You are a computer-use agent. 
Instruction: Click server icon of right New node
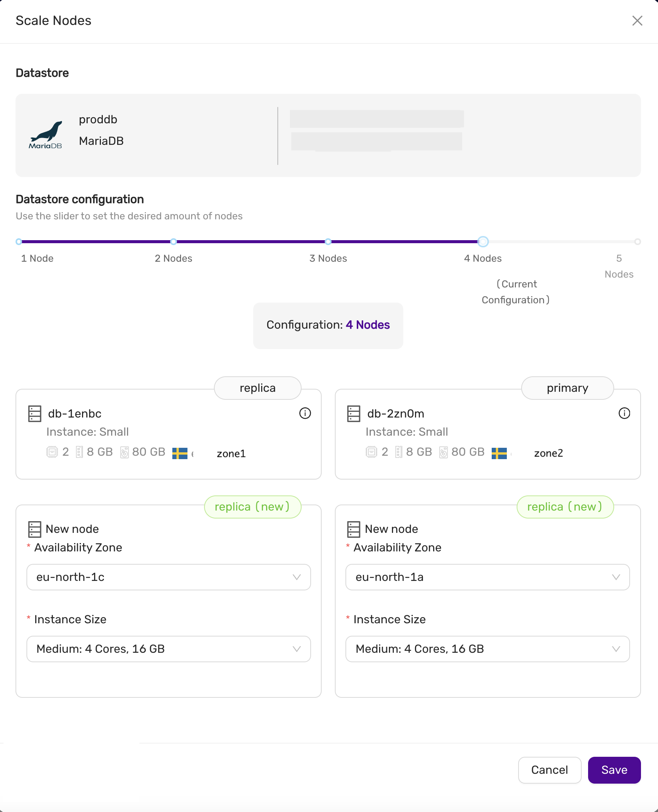click(353, 529)
